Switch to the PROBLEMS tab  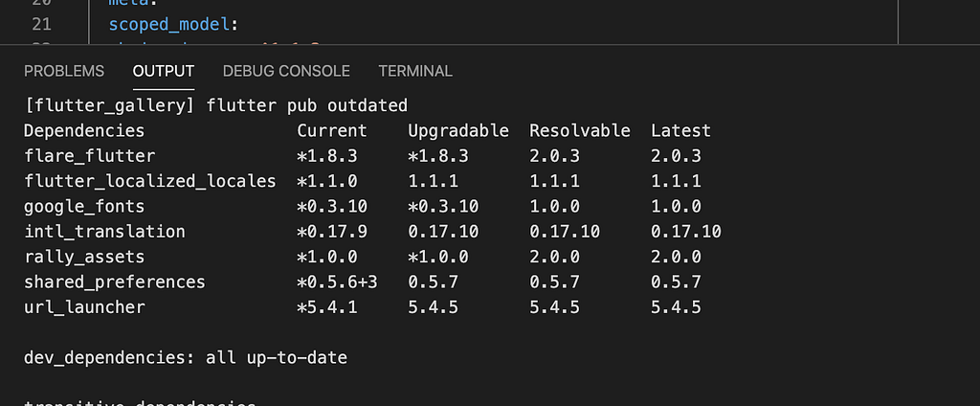64,71
